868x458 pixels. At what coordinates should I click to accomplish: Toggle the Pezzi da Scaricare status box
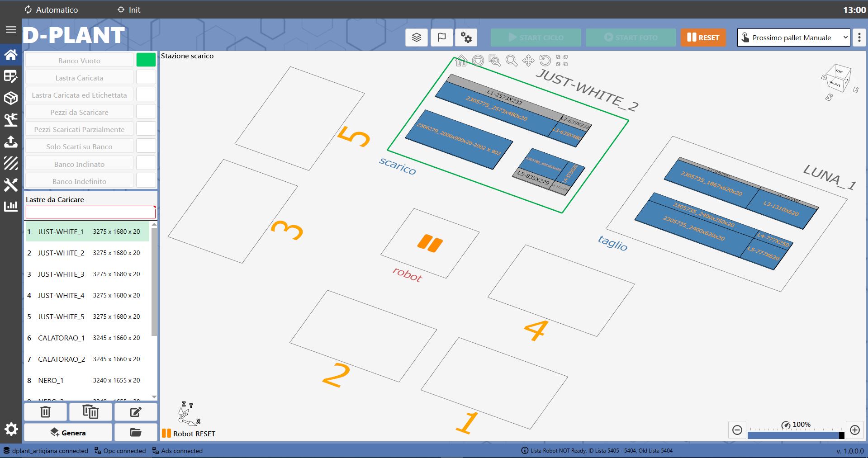pyautogui.click(x=146, y=112)
